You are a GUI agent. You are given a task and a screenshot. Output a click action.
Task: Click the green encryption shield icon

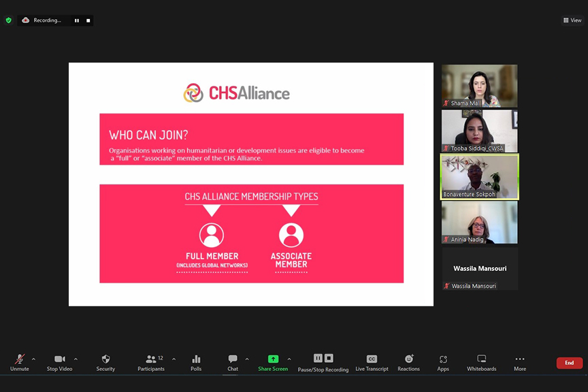9,20
